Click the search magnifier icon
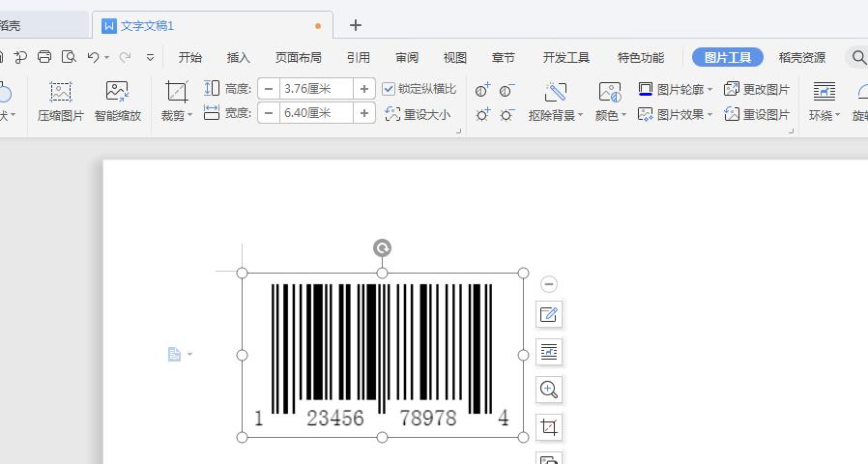 tap(858, 57)
